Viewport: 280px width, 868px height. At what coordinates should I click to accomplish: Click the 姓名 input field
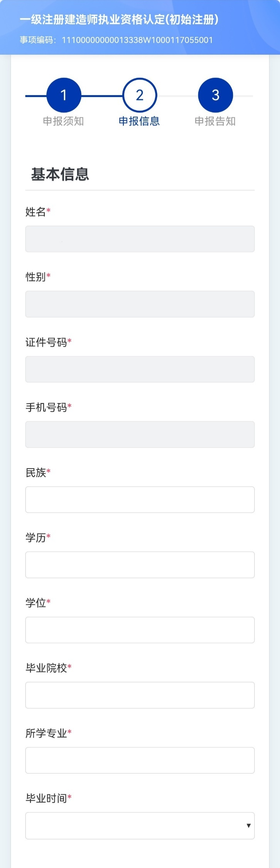coord(140,239)
